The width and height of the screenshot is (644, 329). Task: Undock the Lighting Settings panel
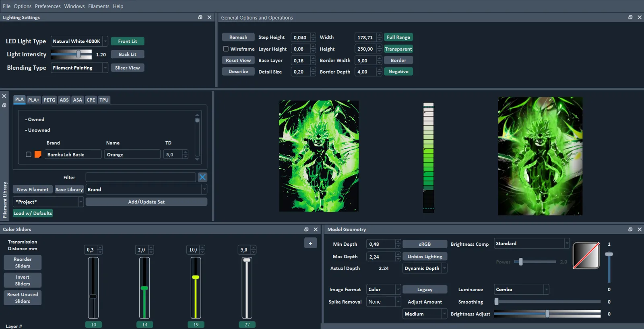pos(200,17)
